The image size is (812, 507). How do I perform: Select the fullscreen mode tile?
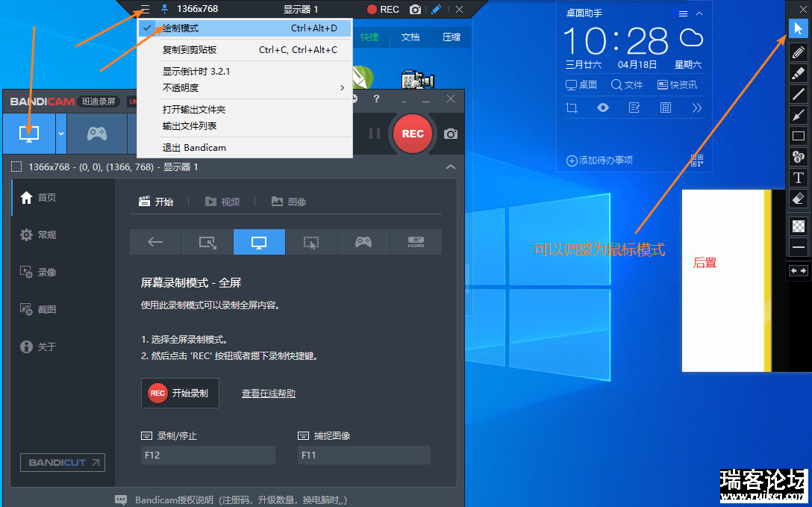[259, 242]
